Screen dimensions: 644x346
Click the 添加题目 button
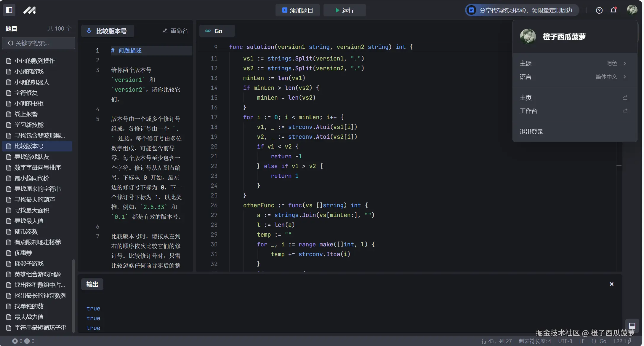click(x=297, y=10)
